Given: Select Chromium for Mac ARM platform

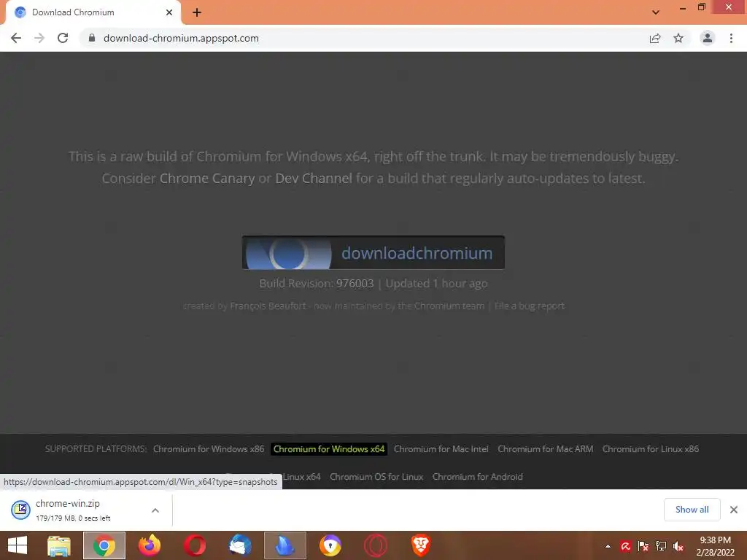Looking at the screenshot, I should click(x=546, y=449).
